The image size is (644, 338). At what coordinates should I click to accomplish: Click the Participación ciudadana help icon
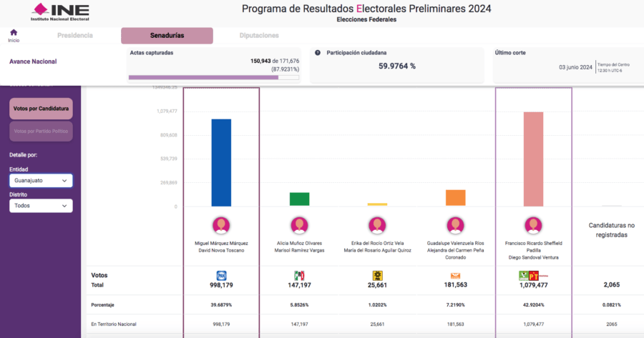coord(317,53)
